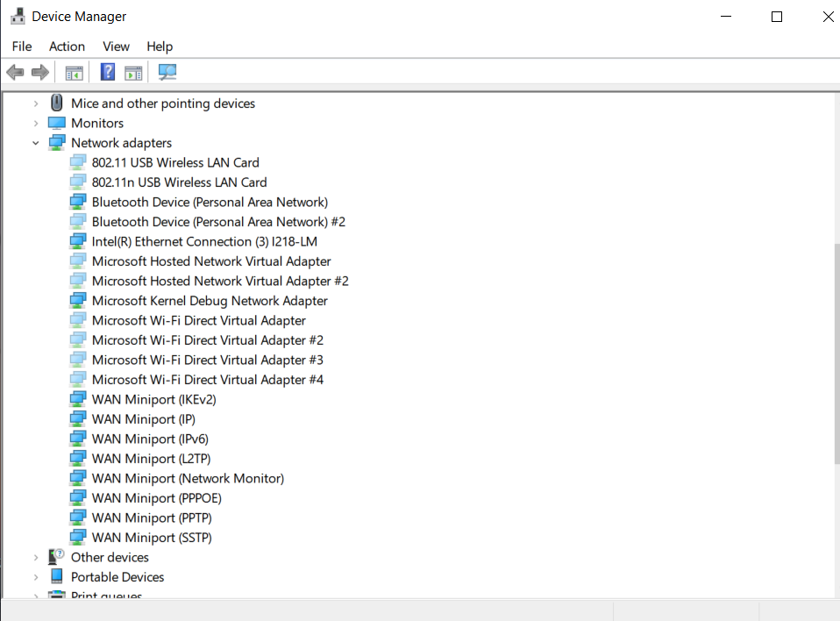840x621 pixels.
Task: Click the Show/Hide Console Tree icon
Action: coord(74,71)
